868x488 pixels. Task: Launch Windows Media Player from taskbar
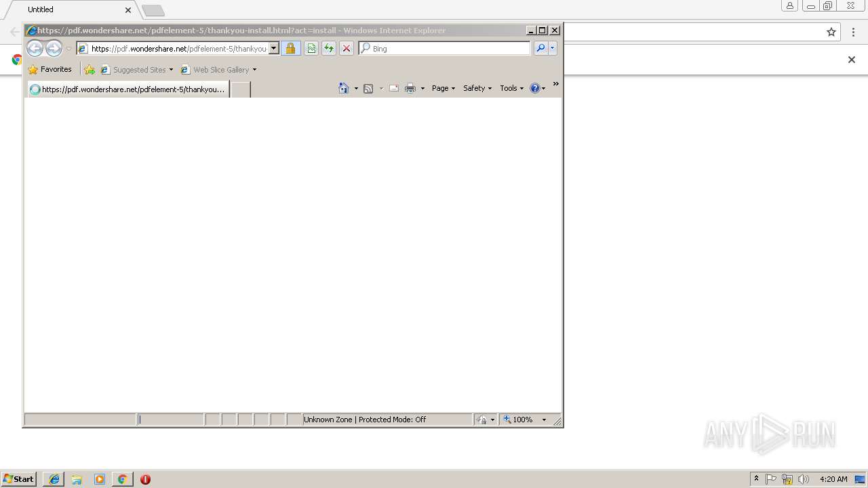click(x=100, y=479)
